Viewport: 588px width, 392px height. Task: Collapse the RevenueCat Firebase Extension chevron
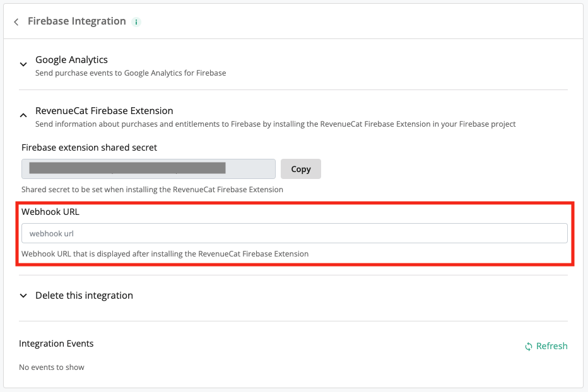pos(23,115)
